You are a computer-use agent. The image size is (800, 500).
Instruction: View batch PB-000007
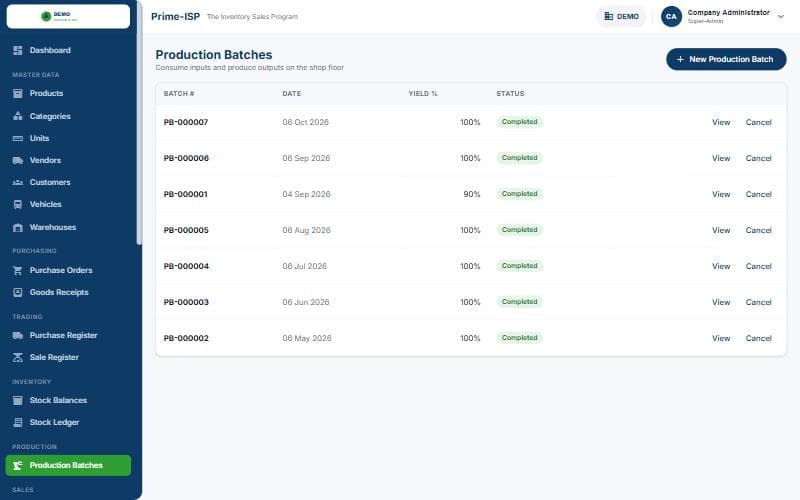tap(721, 122)
